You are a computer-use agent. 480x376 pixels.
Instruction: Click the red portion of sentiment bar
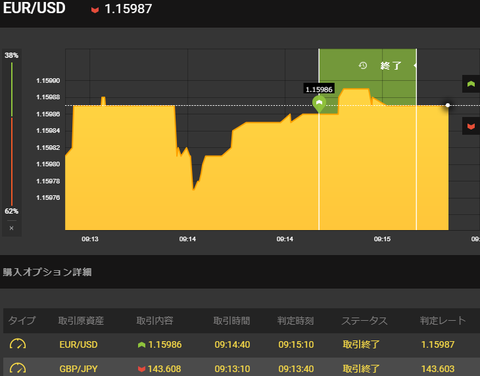pyautogui.click(x=12, y=161)
